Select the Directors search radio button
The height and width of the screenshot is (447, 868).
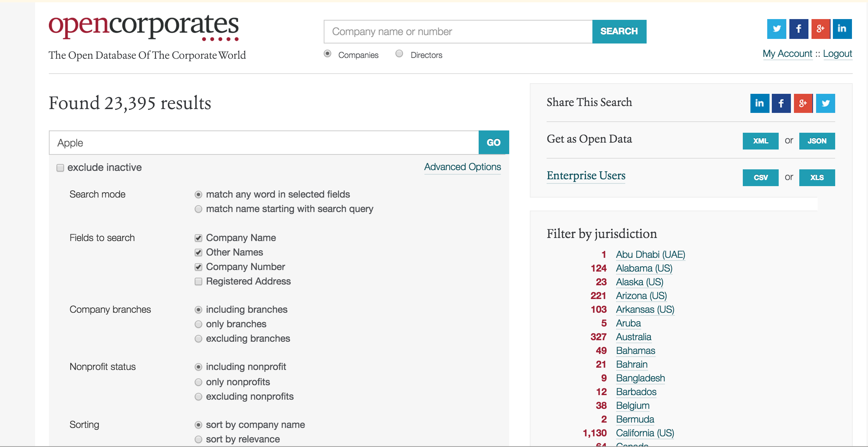pyautogui.click(x=399, y=54)
